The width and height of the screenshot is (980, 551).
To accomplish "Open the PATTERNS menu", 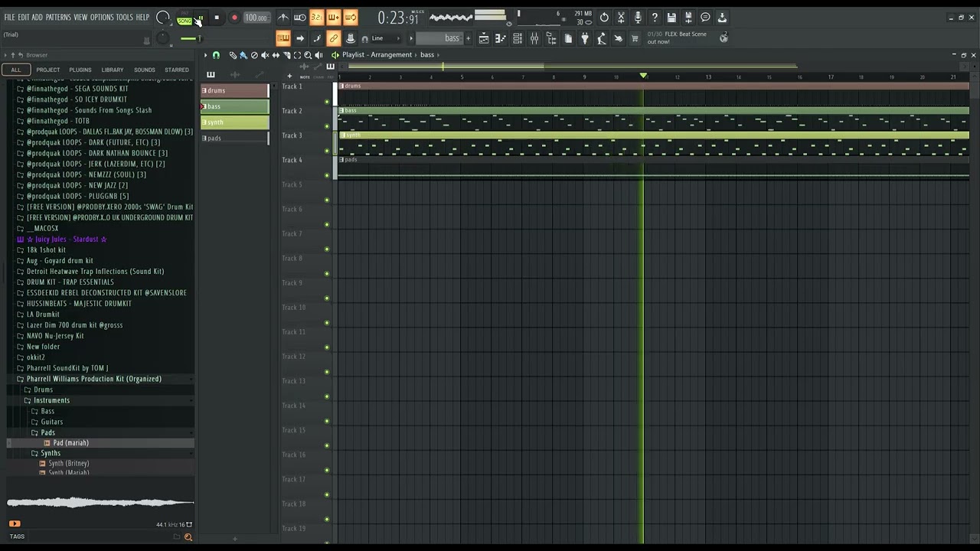I will pyautogui.click(x=58, y=18).
